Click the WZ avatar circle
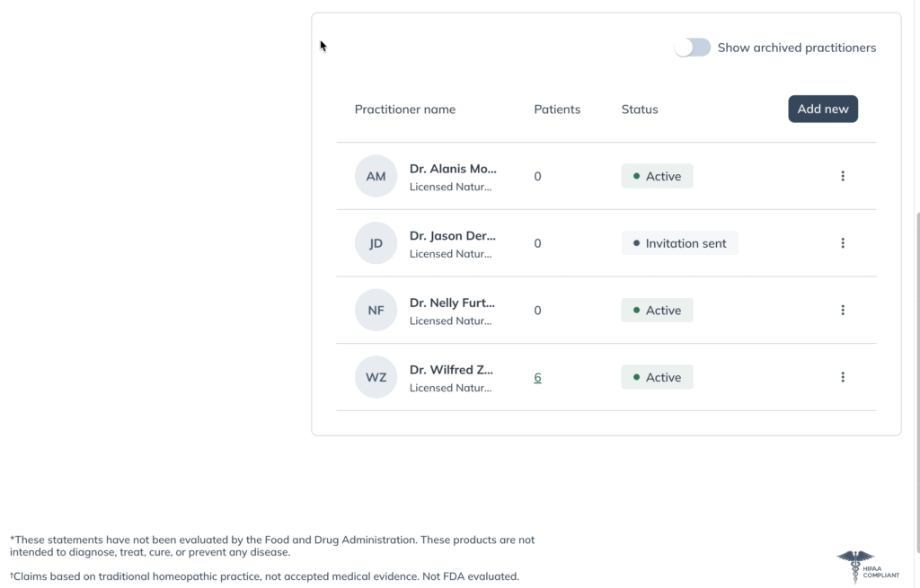920x588 pixels. pyautogui.click(x=376, y=377)
